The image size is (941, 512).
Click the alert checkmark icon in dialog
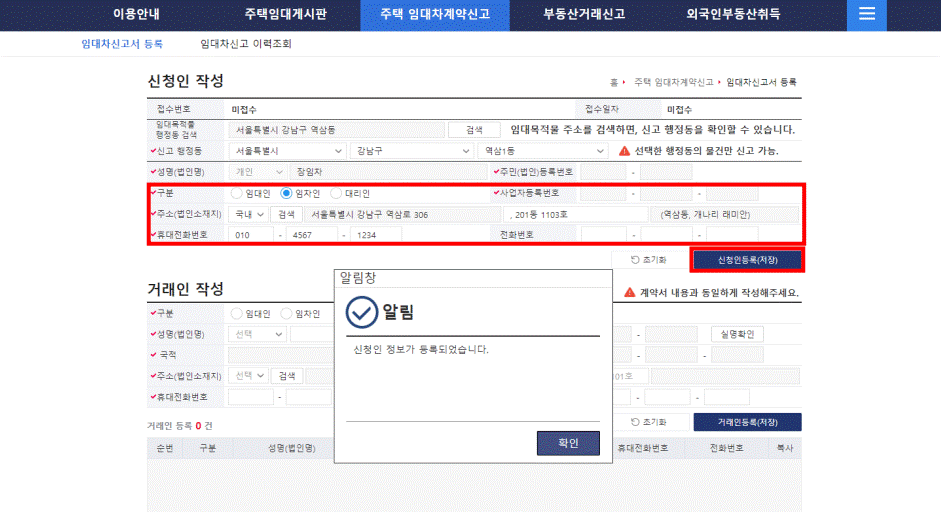tap(361, 312)
